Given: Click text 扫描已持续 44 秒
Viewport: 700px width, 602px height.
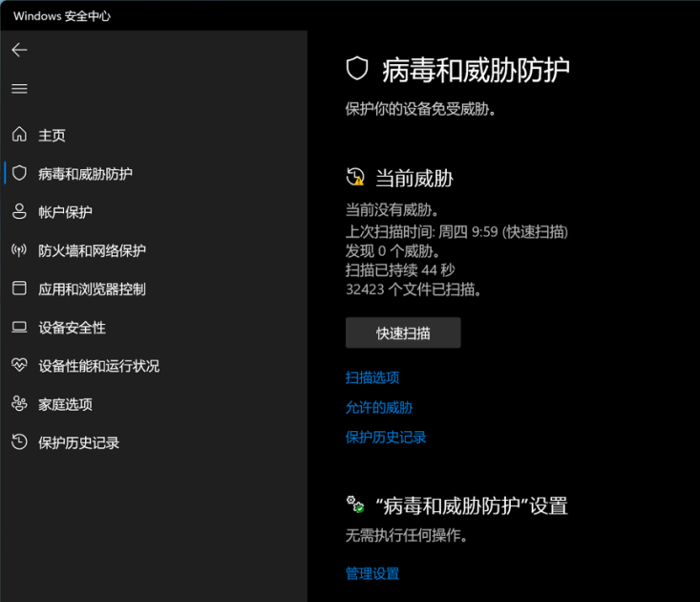Looking at the screenshot, I should pos(400,270).
